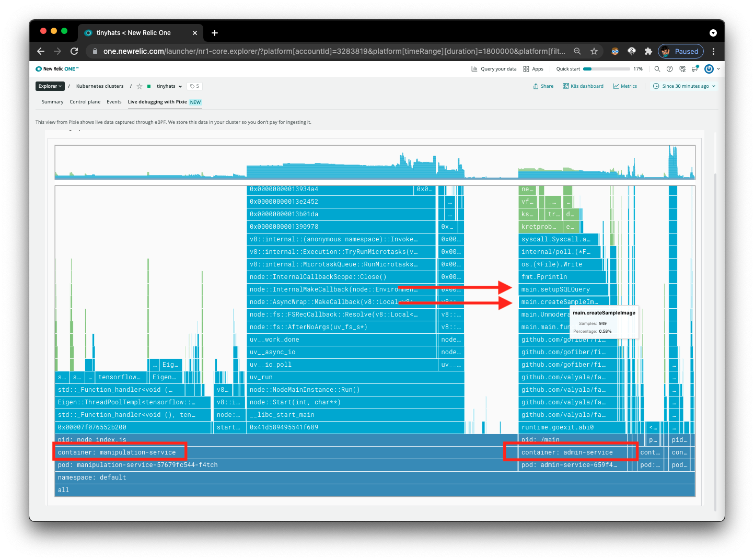
Task: Open the Since 30 minutes ago time picker
Action: pos(685,86)
